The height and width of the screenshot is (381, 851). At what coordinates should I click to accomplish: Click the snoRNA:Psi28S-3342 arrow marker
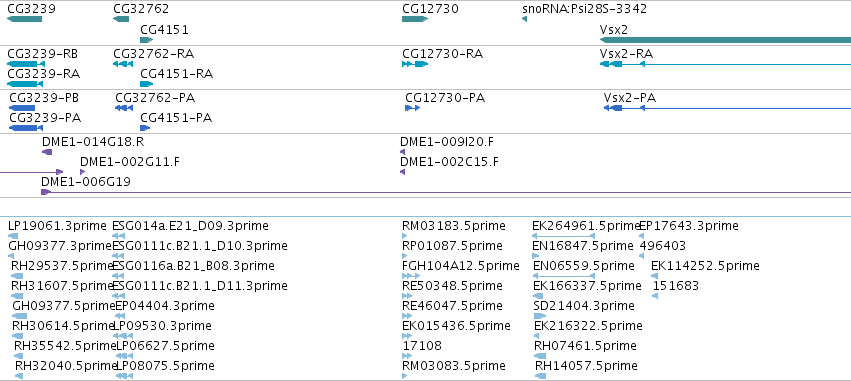[x=524, y=19]
